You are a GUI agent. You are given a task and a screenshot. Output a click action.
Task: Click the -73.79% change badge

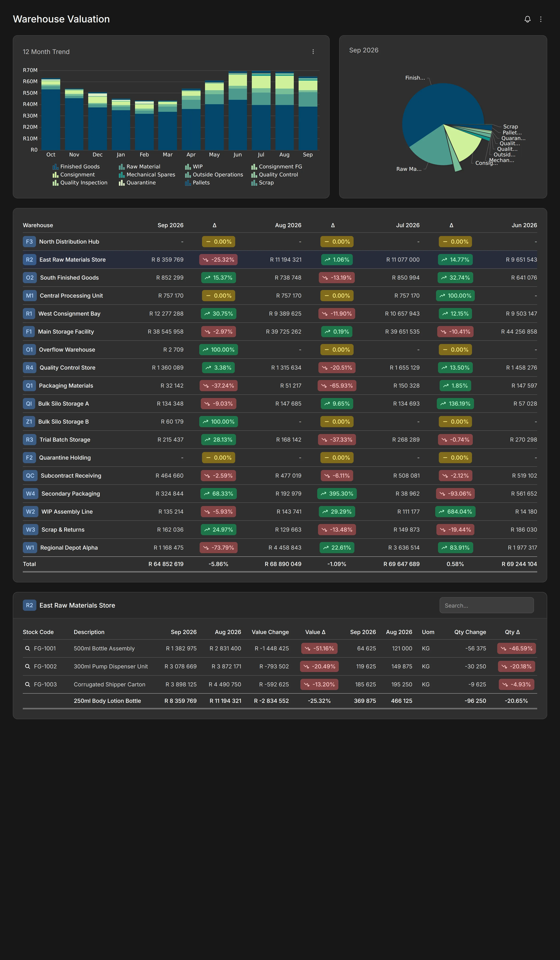click(x=218, y=547)
